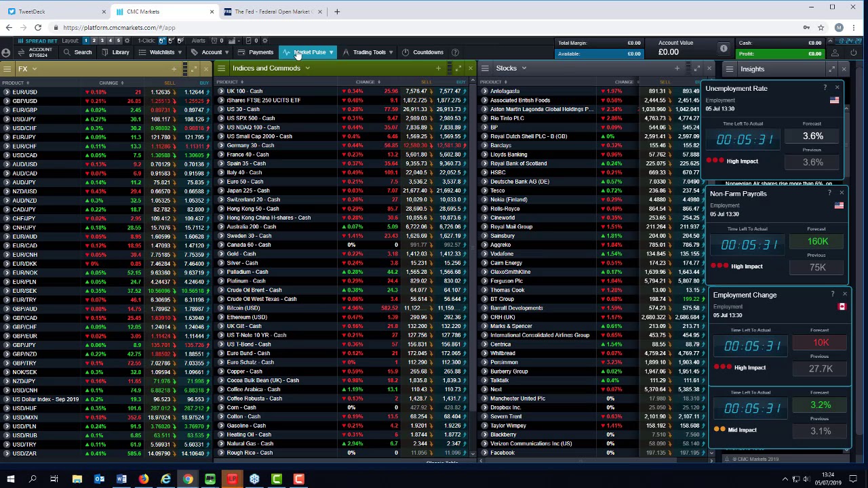868x488 pixels.
Task: Open the Library
Action: 115,52
